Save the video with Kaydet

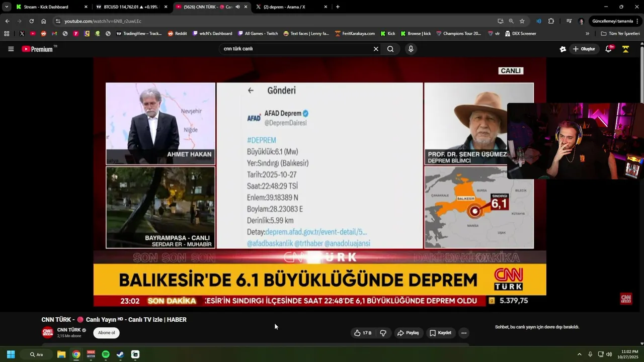click(440, 333)
